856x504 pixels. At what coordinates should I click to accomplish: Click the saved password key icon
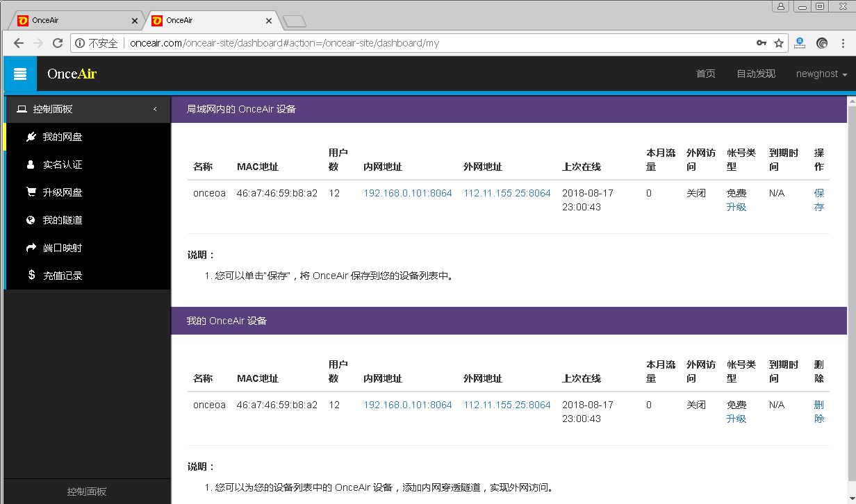click(x=762, y=43)
